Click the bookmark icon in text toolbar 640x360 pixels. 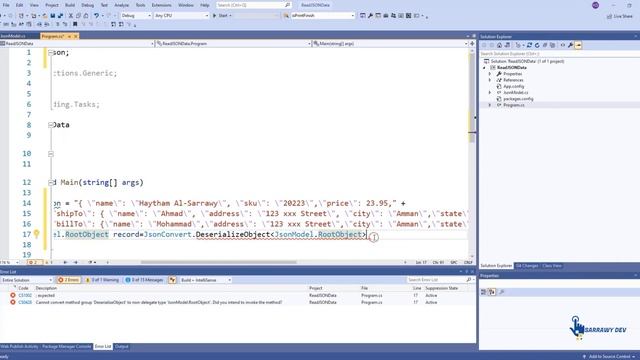[x=75, y=24]
